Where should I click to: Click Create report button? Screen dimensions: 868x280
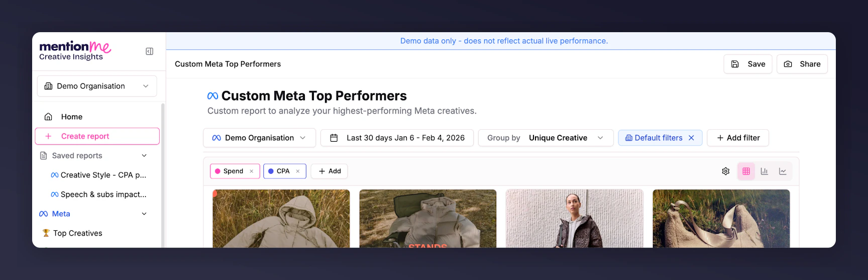97,136
